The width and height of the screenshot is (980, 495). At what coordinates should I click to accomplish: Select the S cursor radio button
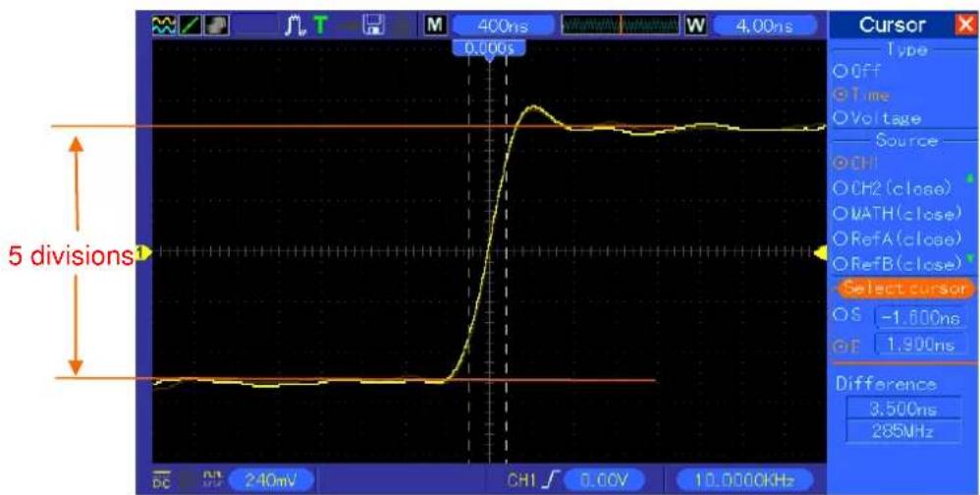(840, 316)
